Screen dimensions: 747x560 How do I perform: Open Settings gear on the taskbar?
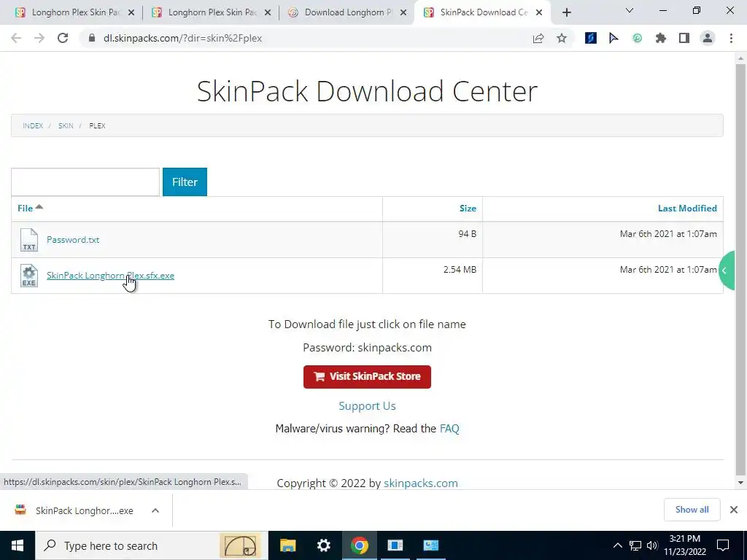pyautogui.click(x=323, y=545)
